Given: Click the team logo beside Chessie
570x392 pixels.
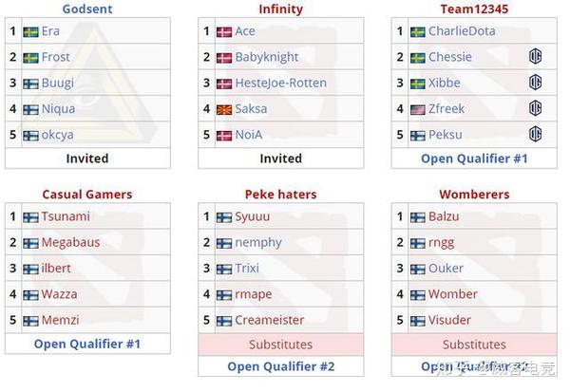Looking at the screenshot, I should point(535,57).
